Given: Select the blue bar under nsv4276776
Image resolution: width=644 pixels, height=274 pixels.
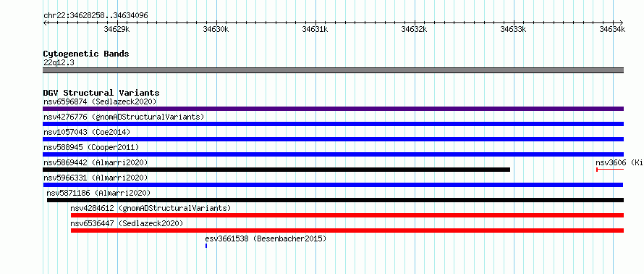Looking at the screenshot, I should click(x=333, y=124).
